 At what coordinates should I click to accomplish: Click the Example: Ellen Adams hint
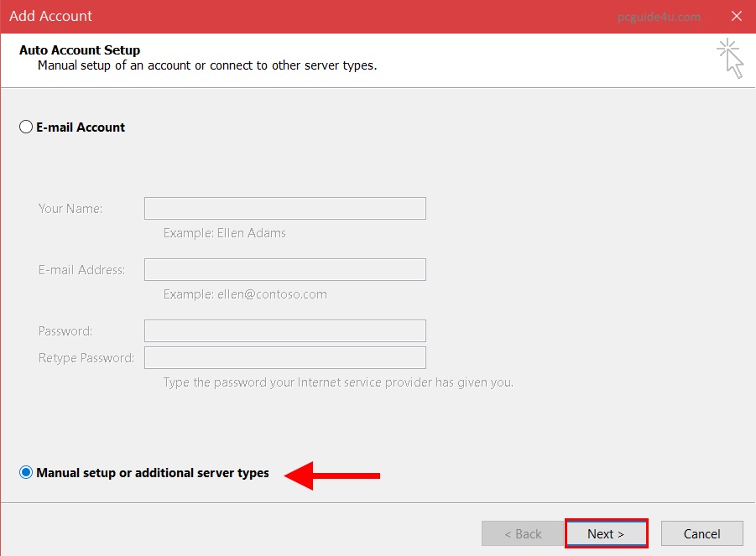click(225, 233)
